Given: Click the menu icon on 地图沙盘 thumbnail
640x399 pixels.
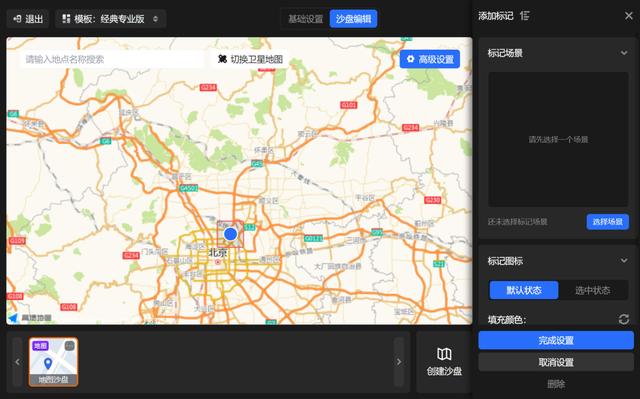Looking at the screenshot, I should pyautogui.click(x=70, y=346).
